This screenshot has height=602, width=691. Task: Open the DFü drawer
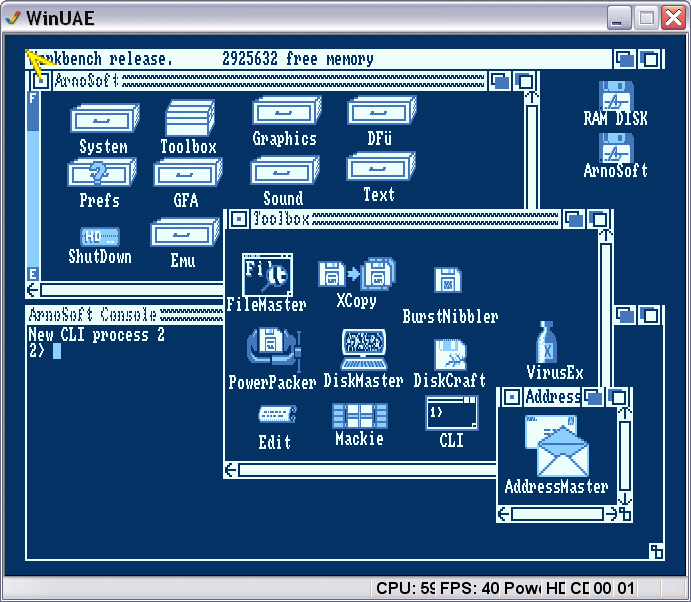click(382, 111)
